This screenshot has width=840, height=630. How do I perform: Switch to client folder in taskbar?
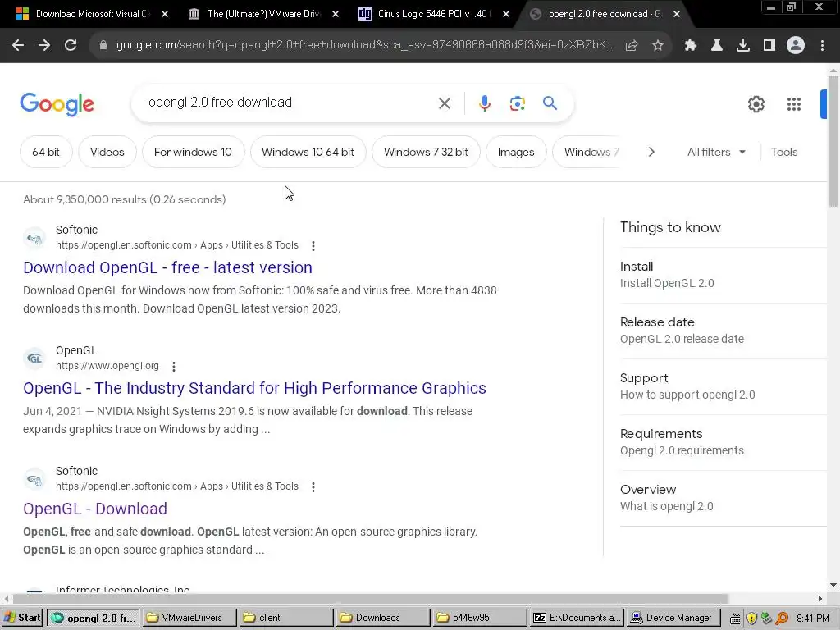click(x=286, y=618)
